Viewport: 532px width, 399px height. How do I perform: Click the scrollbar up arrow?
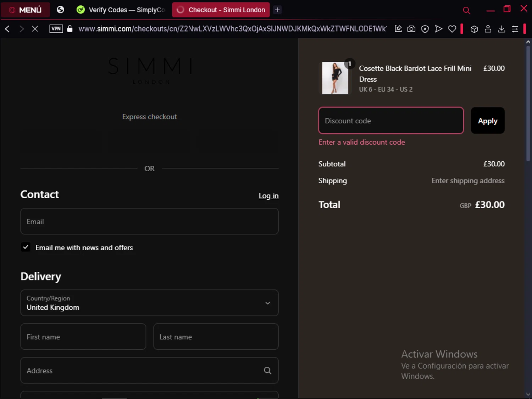click(x=528, y=42)
